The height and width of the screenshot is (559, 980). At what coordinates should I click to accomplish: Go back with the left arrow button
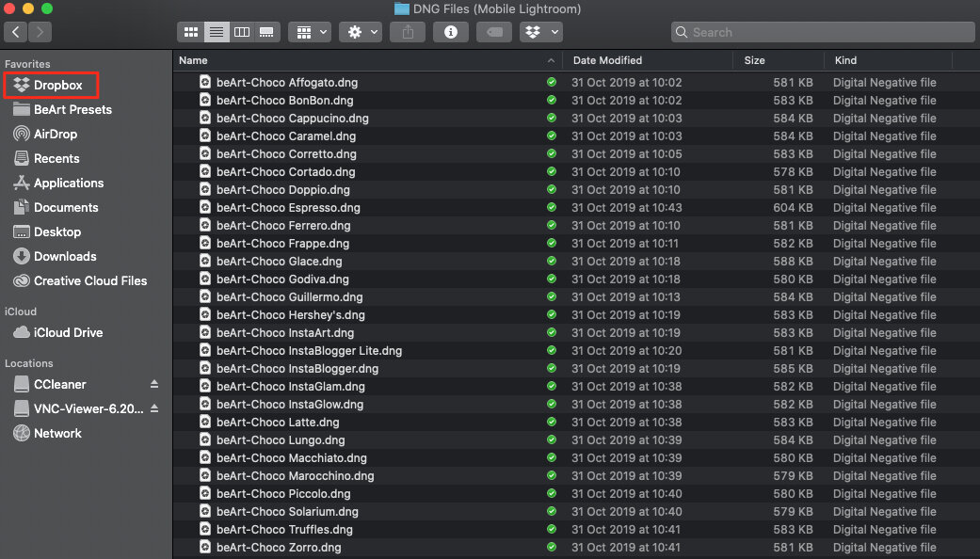16,32
